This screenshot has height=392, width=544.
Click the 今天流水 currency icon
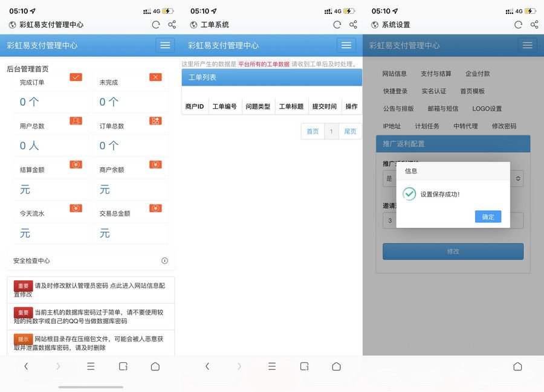[76, 208]
